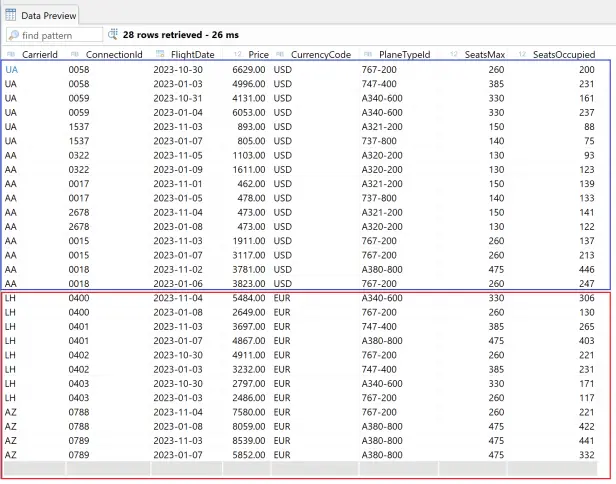
Task: Click the '28 rows retrieved - 26 ms' text
Action: point(180,35)
